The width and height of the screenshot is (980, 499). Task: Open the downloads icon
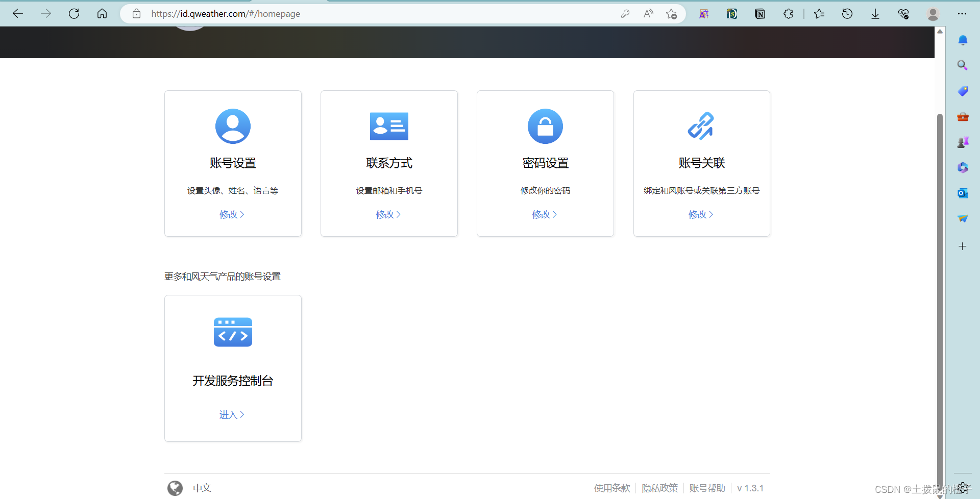pos(875,14)
